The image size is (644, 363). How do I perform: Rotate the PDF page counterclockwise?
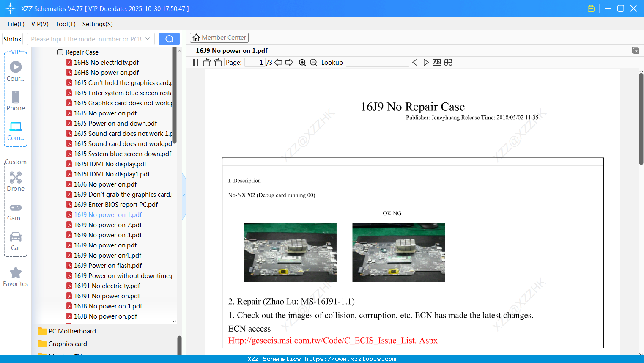(207, 63)
